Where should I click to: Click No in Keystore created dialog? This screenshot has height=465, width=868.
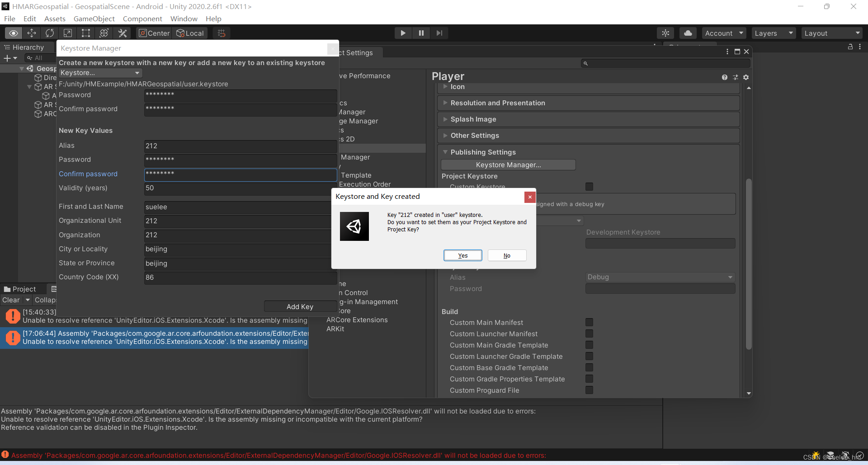(507, 255)
